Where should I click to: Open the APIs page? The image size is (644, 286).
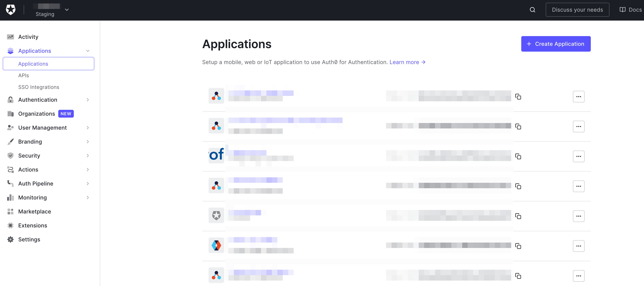[23, 75]
